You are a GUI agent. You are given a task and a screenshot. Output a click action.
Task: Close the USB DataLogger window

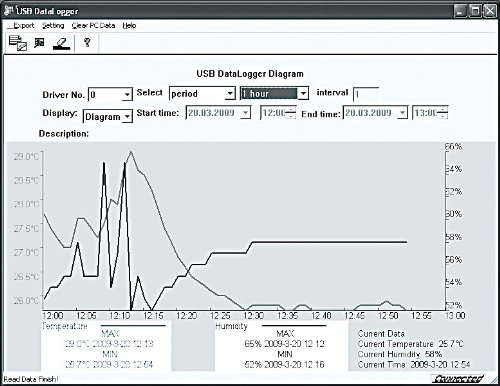[490, 11]
